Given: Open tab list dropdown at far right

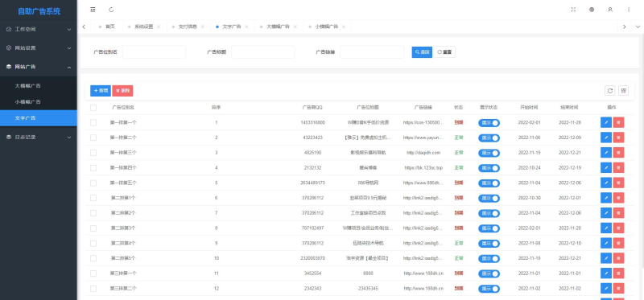Looking at the screenshot, I should pyautogui.click(x=638, y=27).
